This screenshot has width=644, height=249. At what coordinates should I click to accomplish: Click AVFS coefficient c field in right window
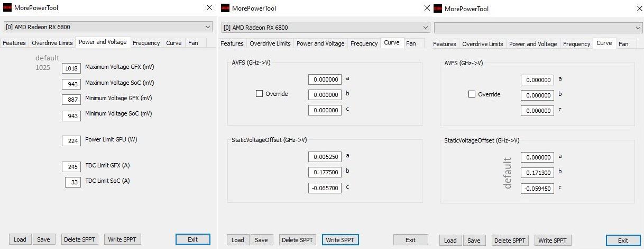[x=537, y=111]
